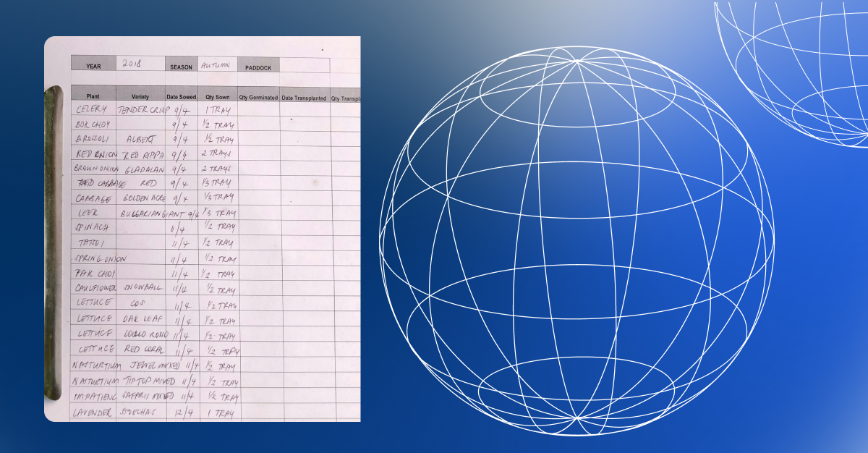Click the 2 TRAYS quantity in BROWN ONION row
The width and height of the screenshot is (868, 453).
point(218,169)
